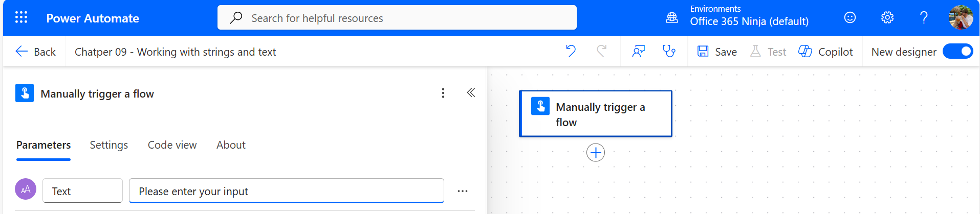Click the undo arrow icon
The image size is (980, 214).
(571, 51)
